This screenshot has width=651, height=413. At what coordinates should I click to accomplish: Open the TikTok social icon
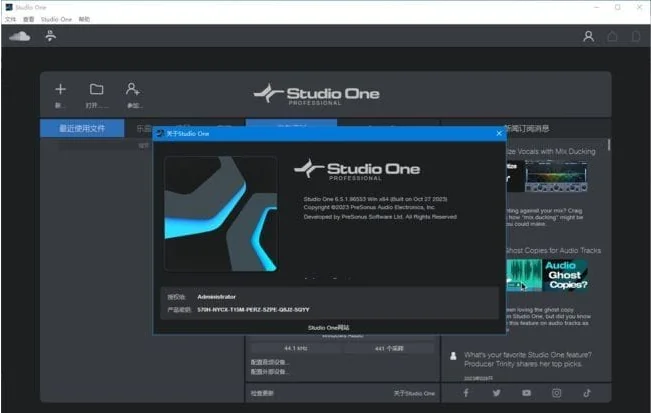tap(587, 393)
